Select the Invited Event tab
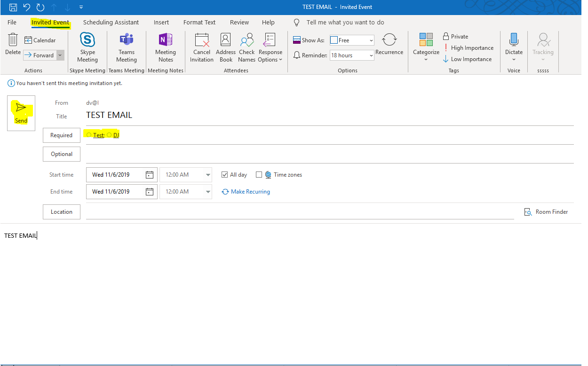This screenshot has width=588, height=366. 50,22
